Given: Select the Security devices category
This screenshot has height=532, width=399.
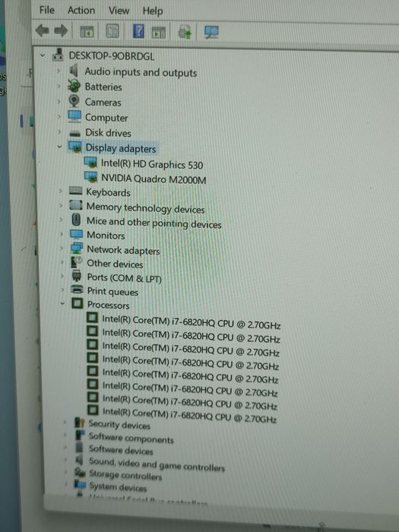Looking at the screenshot, I should (119, 424).
